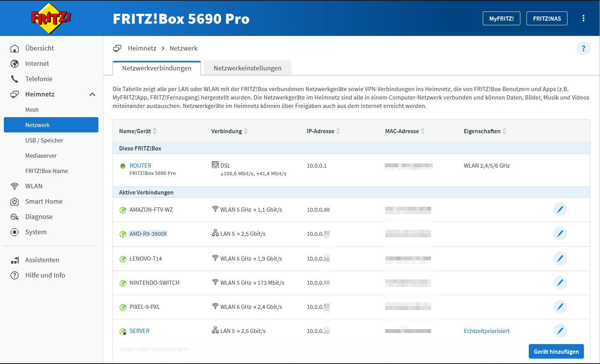Sort table by MAC-Adresse column arrows
The height and width of the screenshot is (364, 600).
tap(423, 131)
